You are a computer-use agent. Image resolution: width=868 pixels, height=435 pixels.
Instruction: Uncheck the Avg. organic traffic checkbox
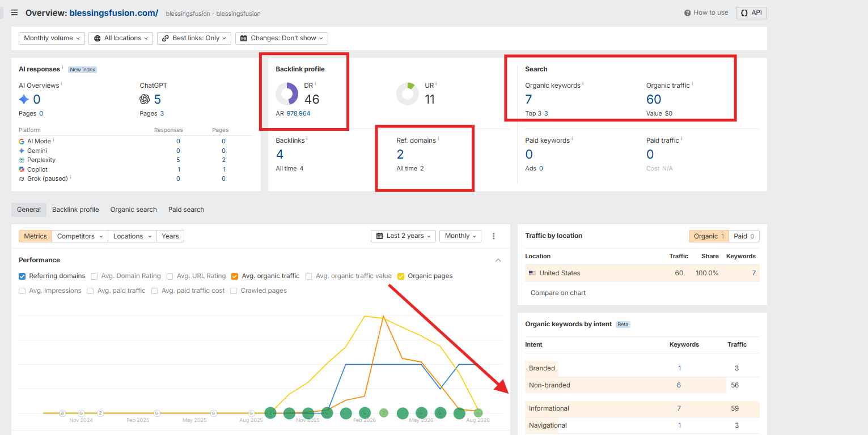tap(235, 276)
